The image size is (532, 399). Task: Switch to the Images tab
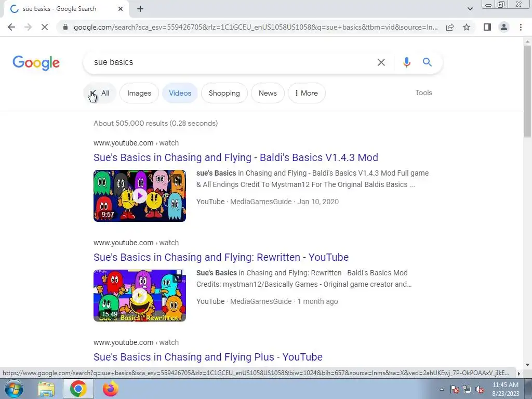coord(139,93)
